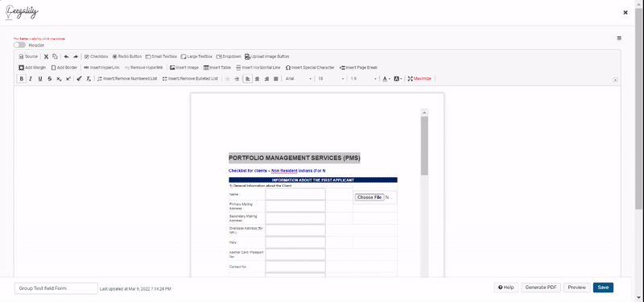This screenshot has width=644, height=302.
Task: Save the form
Action: [x=603, y=288]
